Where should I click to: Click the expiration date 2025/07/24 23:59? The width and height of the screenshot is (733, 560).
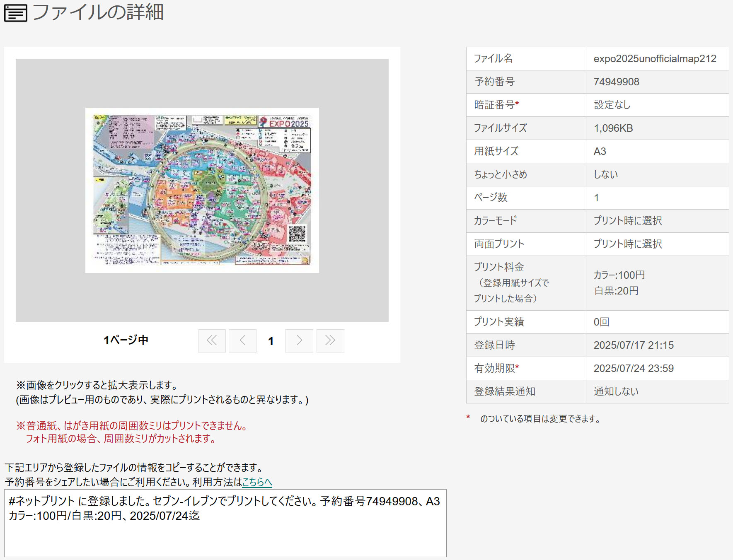(634, 368)
